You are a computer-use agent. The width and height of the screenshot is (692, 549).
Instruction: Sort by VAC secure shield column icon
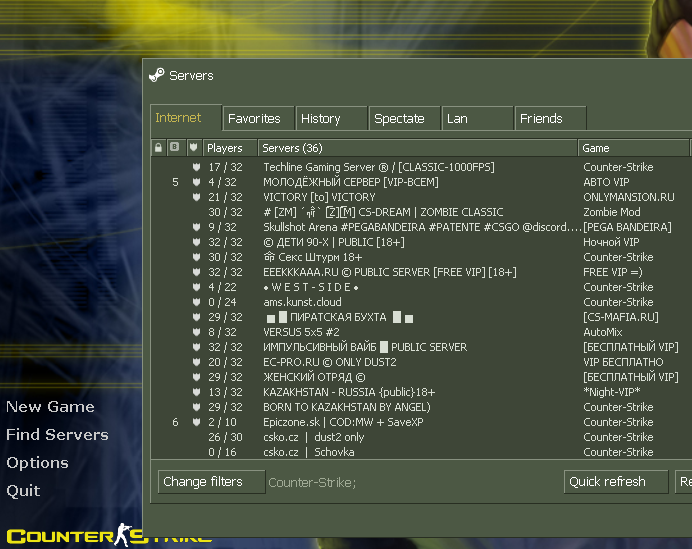[x=193, y=147]
